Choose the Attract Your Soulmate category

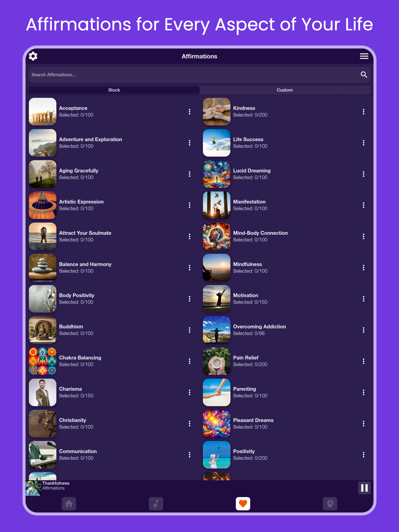(112, 236)
